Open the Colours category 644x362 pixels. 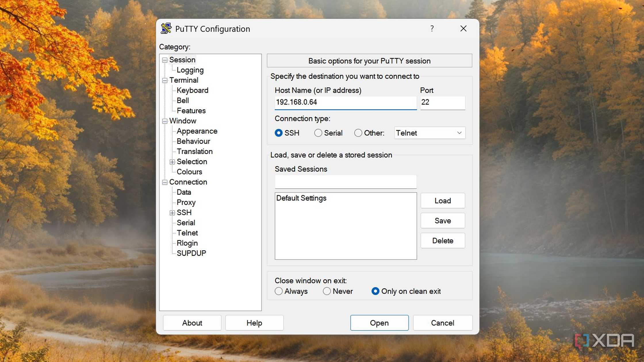pos(189,172)
